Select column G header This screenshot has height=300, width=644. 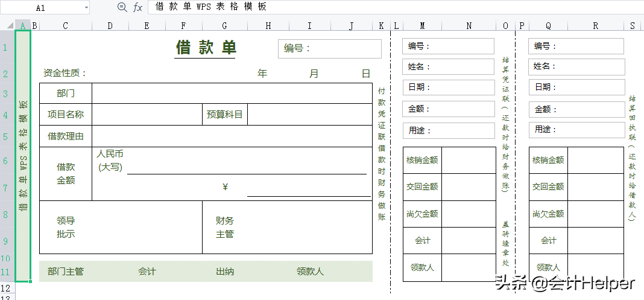point(224,26)
